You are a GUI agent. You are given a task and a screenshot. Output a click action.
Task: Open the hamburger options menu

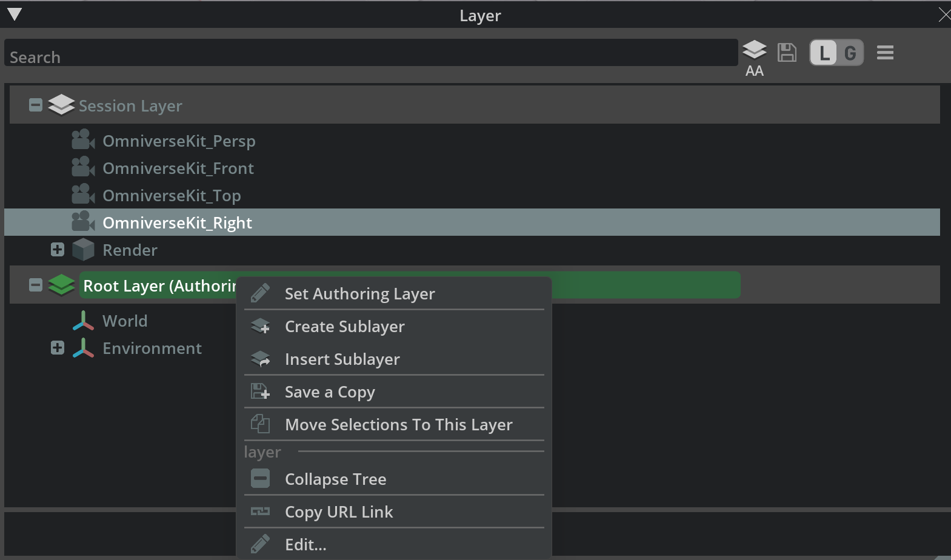[x=885, y=53]
